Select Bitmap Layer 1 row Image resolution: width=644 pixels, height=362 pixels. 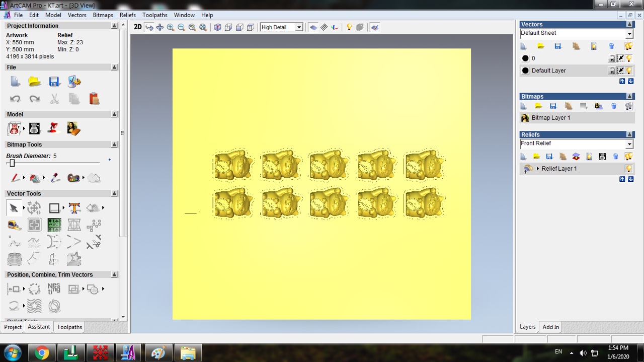coord(577,118)
